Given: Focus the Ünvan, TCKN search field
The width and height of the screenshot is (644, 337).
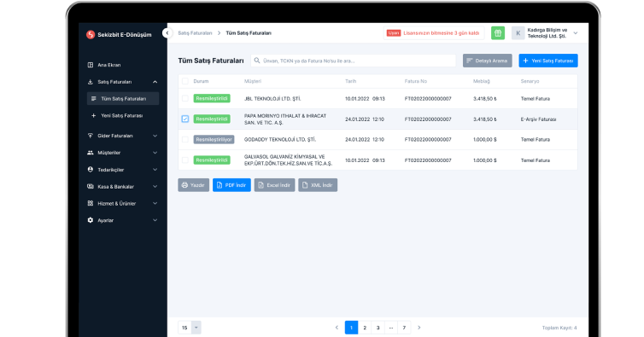Looking at the screenshot, I should [354, 61].
